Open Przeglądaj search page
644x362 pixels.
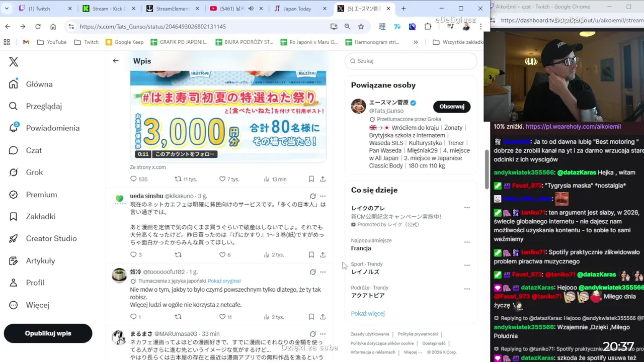pos(35,106)
